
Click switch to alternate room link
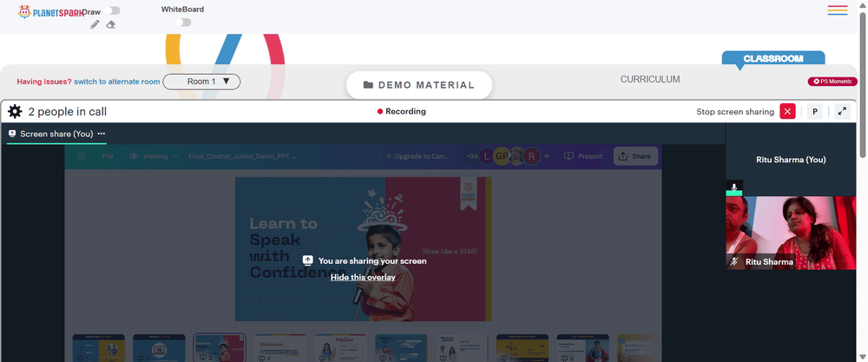point(117,82)
